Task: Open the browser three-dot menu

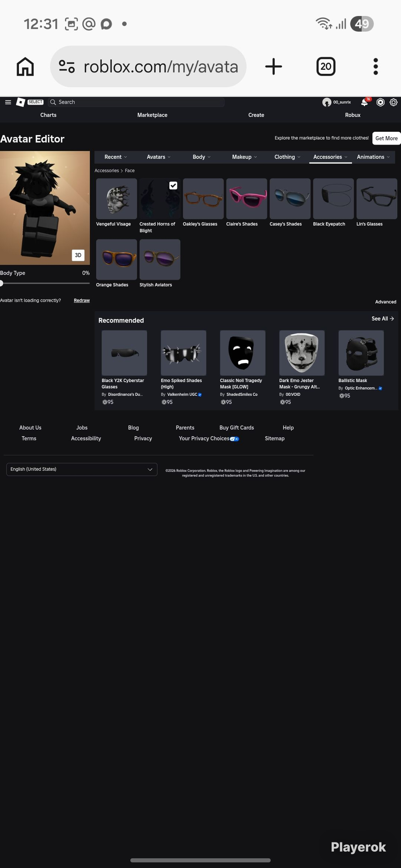Action: 376,66
